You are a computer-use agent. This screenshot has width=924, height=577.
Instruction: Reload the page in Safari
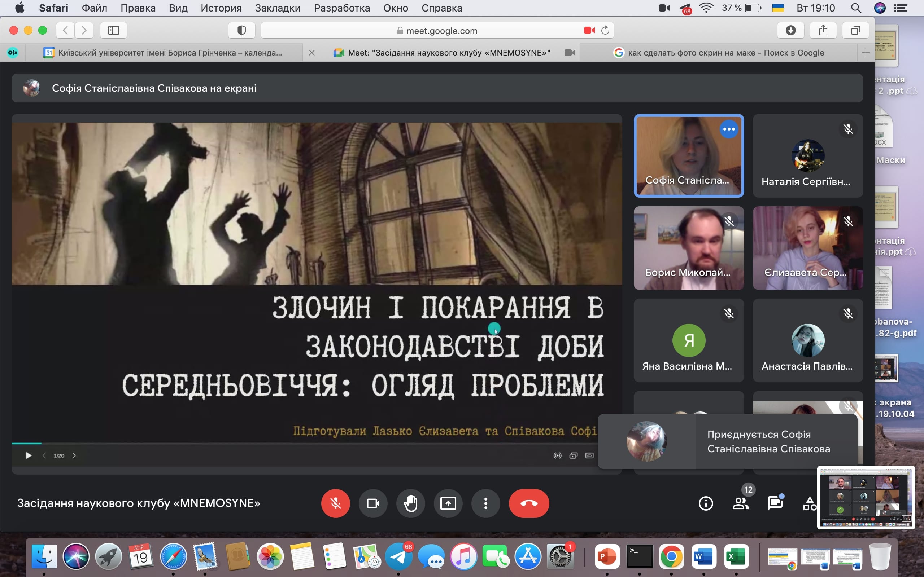605,31
